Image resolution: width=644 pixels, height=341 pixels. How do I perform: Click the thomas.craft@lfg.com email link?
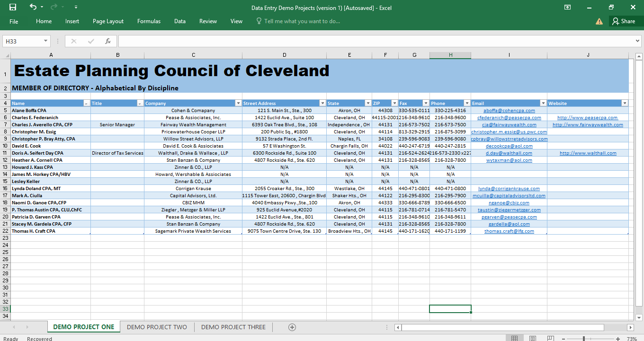[x=509, y=231]
